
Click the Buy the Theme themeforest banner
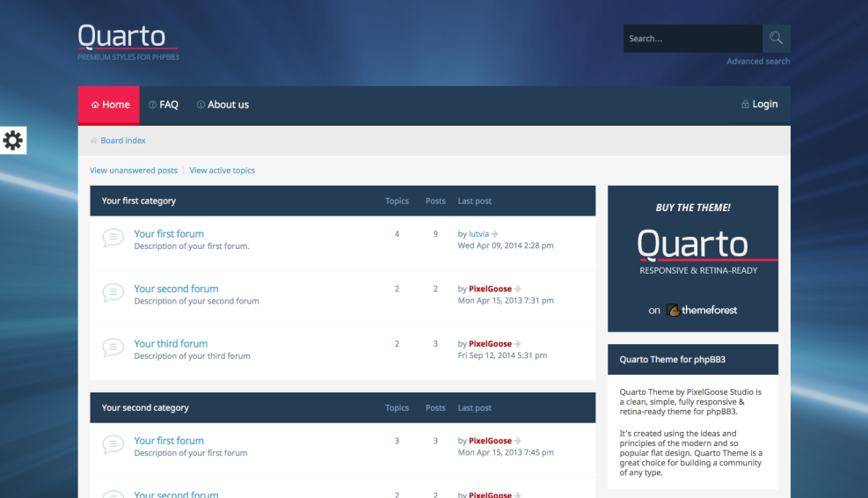click(693, 259)
